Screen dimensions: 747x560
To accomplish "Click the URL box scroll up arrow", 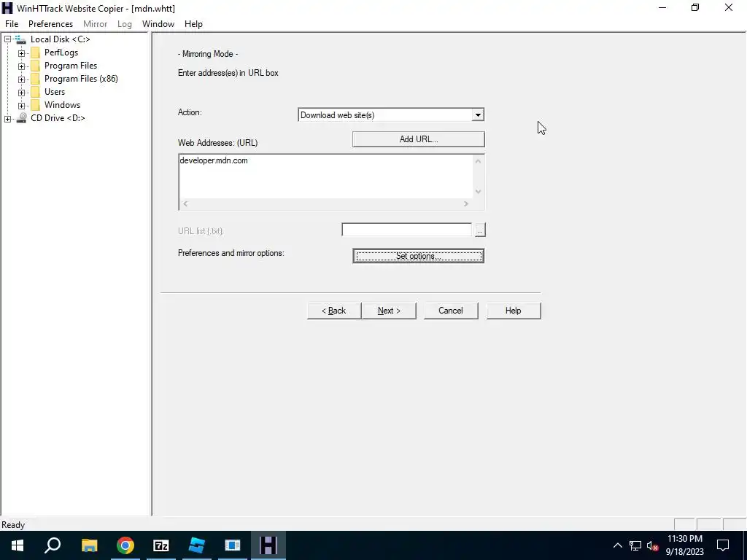I will point(479,161).
